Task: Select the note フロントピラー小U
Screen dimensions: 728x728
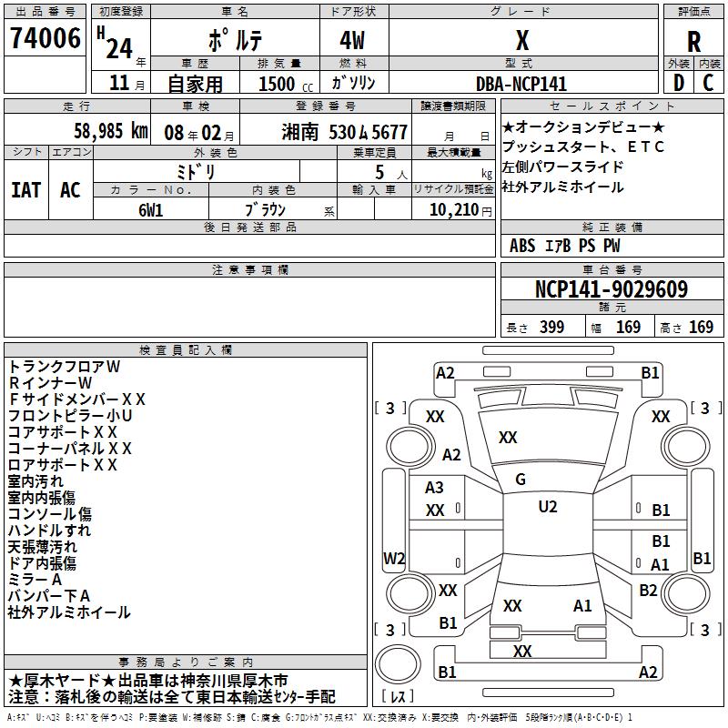Action: pos(70,416)
